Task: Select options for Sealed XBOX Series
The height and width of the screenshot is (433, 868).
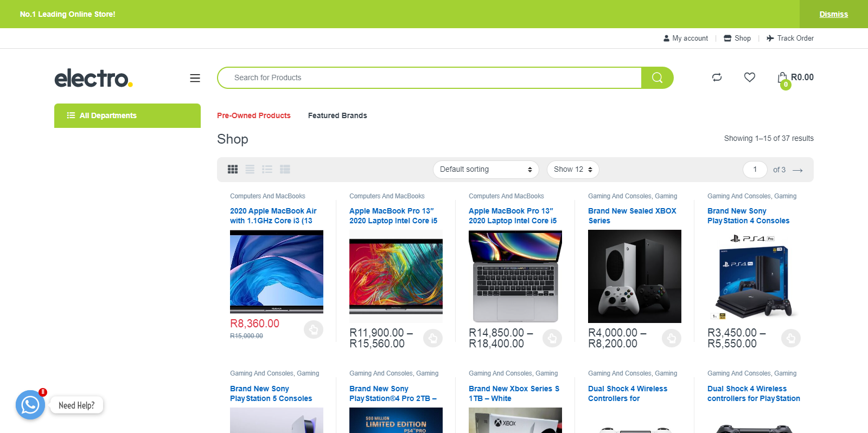Action: [672, 338]
